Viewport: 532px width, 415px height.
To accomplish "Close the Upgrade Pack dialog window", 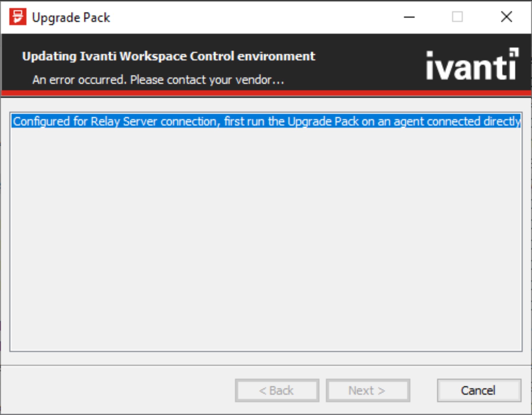I will click(506, 17).
